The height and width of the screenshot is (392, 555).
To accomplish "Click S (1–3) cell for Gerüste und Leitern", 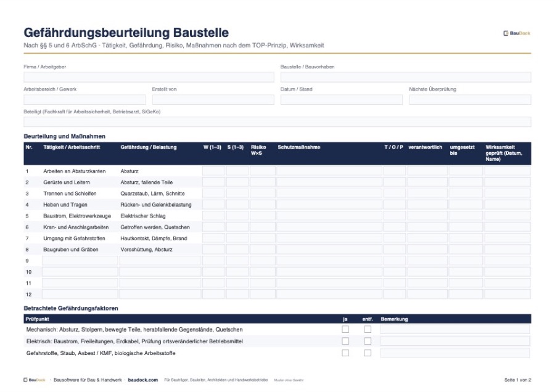I will click(x=237, y=182).
